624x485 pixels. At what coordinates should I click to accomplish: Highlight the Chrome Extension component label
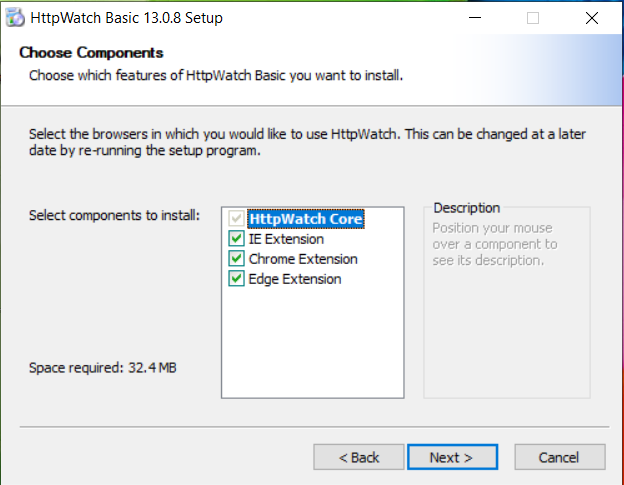click(303, 259)
